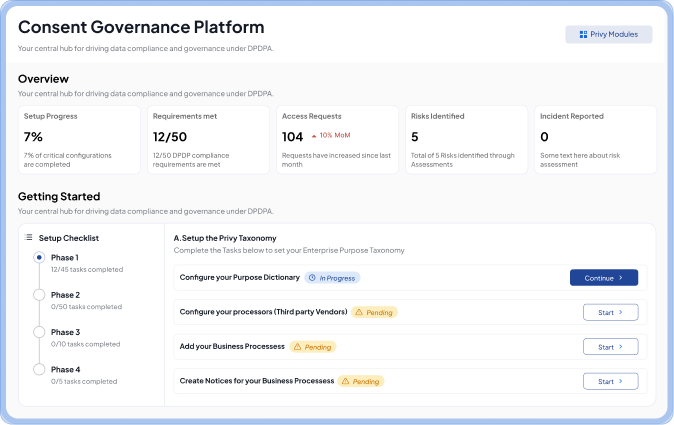This screenshot has width=674, height=425.
Task: Start Add your Business Processes task
Action: [610, 347]
